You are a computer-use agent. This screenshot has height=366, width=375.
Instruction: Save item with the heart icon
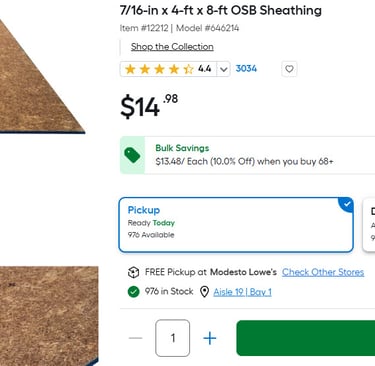tap(289, 69)
